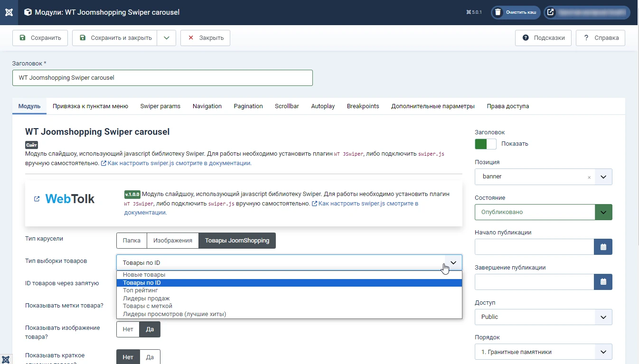Screen dimensions: 639x364
Task: Open calendar for Завершение публикации
Action: tap(603, 282)
